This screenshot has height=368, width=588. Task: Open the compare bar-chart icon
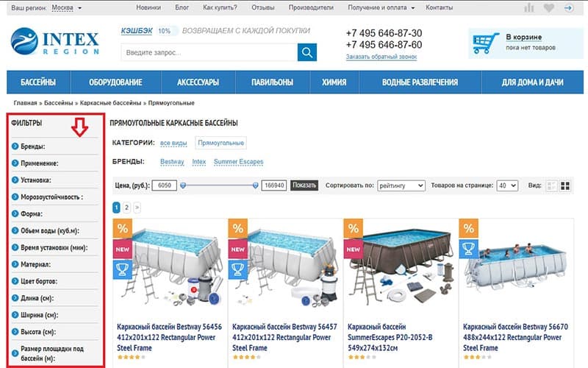pos(528,7)
